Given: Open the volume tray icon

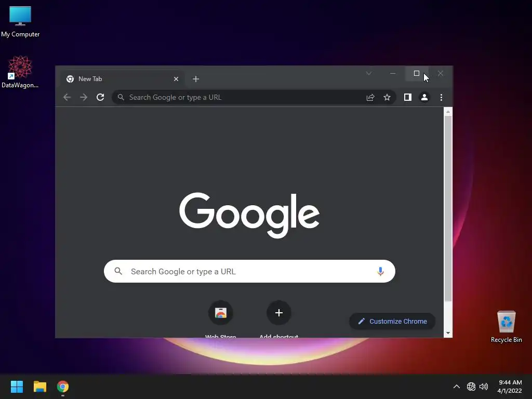Looking at the screenshot, I should (484, 387).
